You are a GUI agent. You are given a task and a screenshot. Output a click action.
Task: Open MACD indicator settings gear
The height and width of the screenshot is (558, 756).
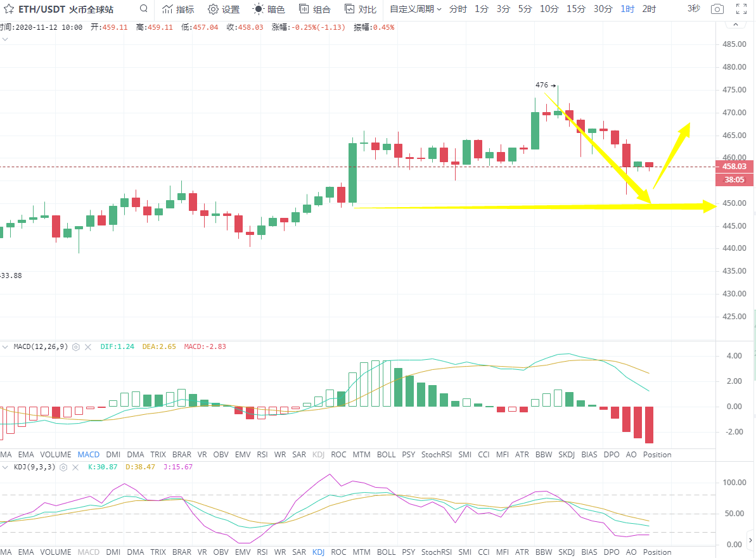pos(76,347)
